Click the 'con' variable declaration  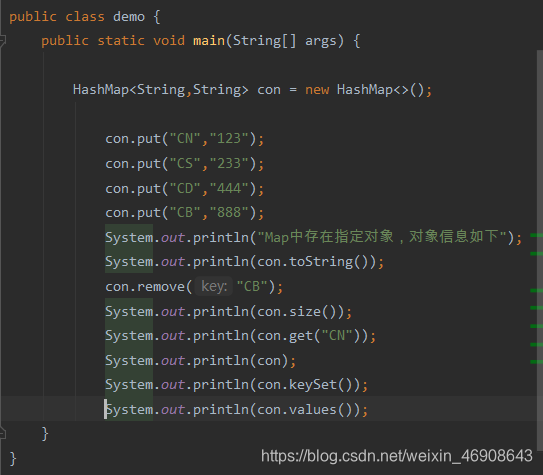coord(269,90)
